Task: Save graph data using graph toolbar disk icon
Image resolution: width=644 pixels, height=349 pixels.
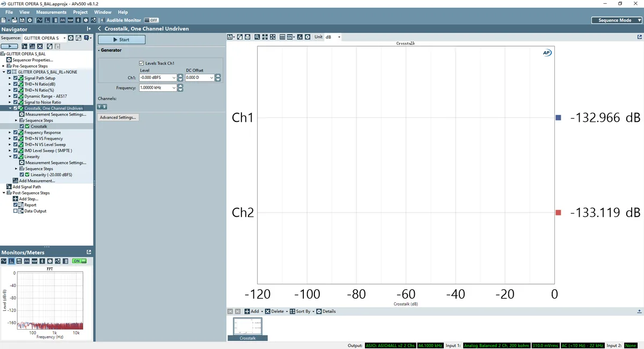Action: click(x=230, y=37)
